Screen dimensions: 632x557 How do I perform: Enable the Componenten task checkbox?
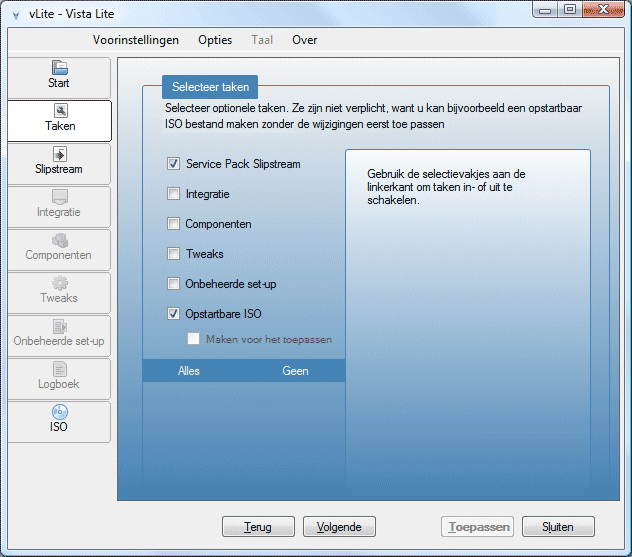coord(173,224)
